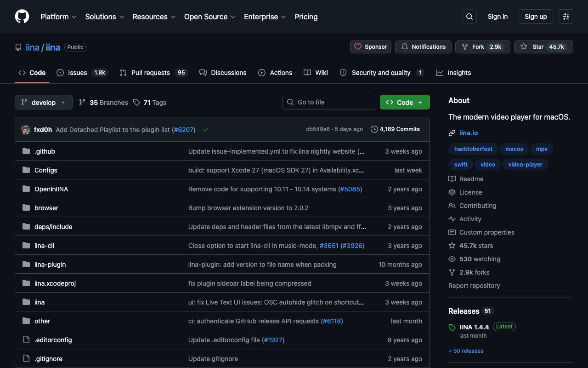Open the Discussions tab

(x=223, y=73)
